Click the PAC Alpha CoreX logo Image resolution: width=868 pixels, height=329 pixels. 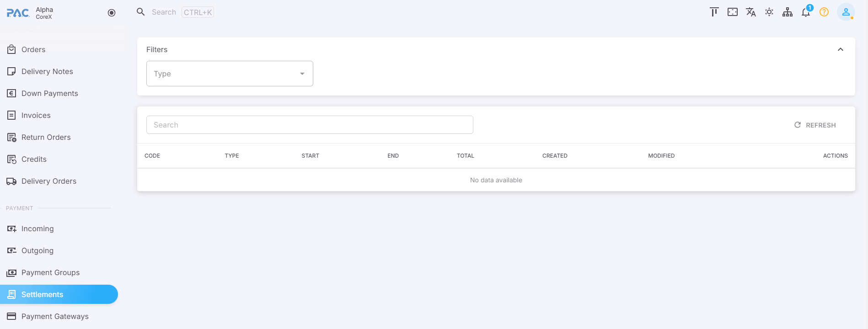[30, 13]
